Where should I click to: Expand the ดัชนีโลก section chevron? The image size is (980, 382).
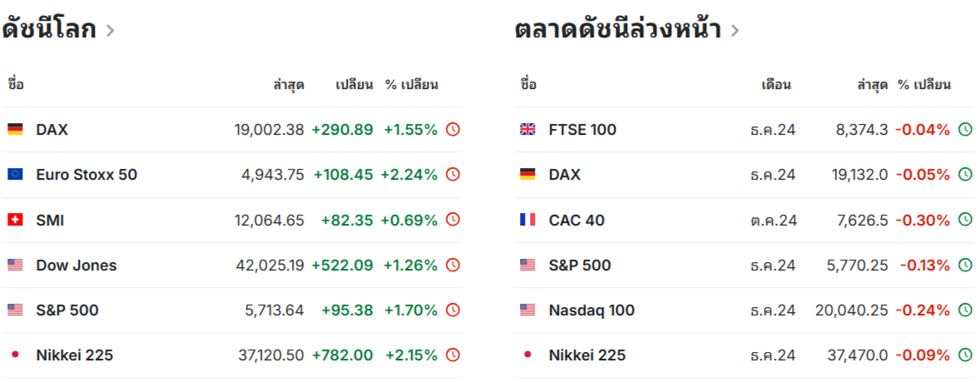(x=110, y=30)
